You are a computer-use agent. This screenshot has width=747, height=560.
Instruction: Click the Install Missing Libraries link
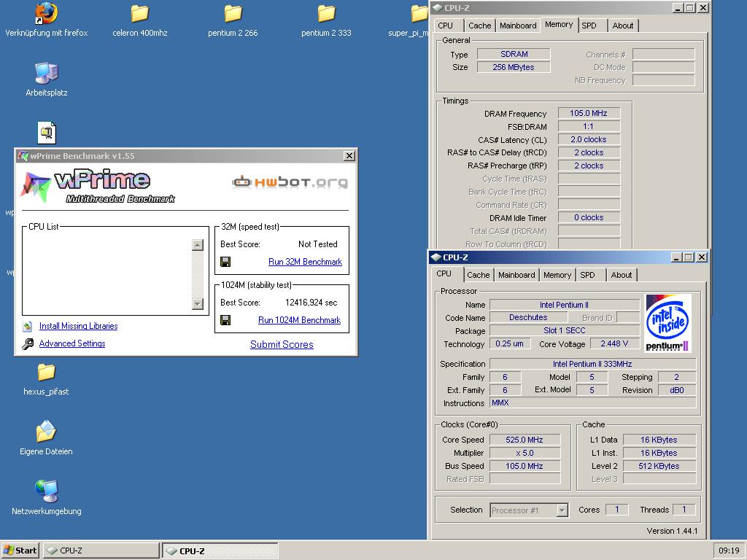click(x=78, y=326)
